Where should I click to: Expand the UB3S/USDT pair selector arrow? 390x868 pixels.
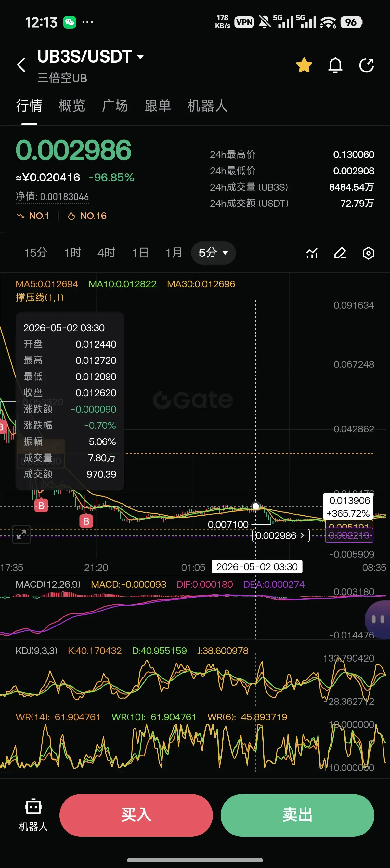coord(140,57)
